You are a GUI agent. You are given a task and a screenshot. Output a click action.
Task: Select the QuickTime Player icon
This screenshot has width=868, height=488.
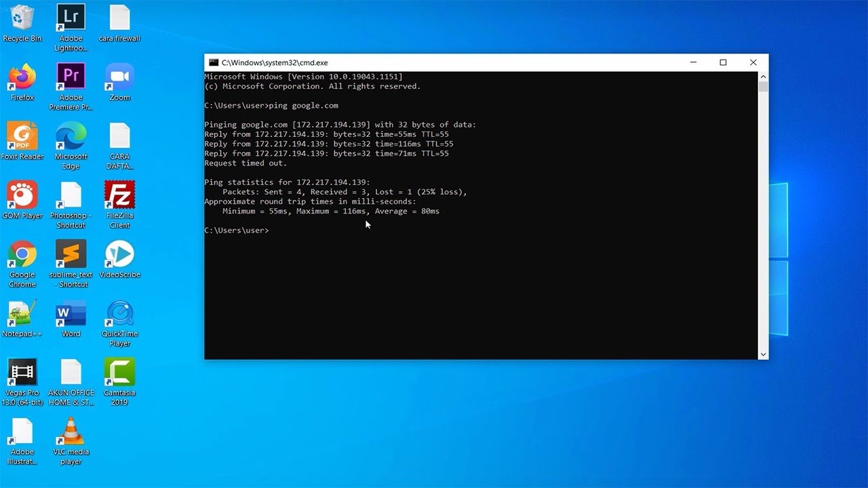(119, 323)
